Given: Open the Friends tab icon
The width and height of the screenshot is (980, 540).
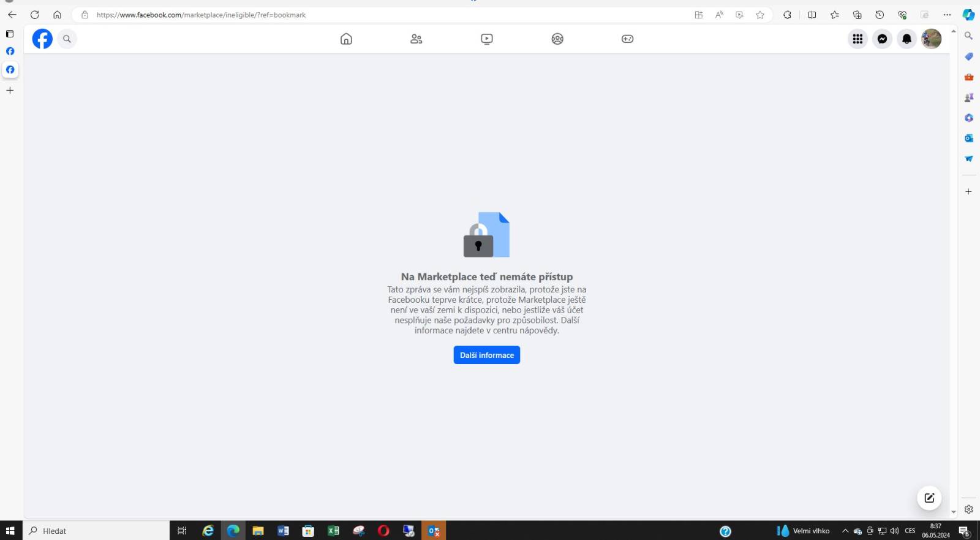Looking at the screenshot, I should (x=417, y=39).
